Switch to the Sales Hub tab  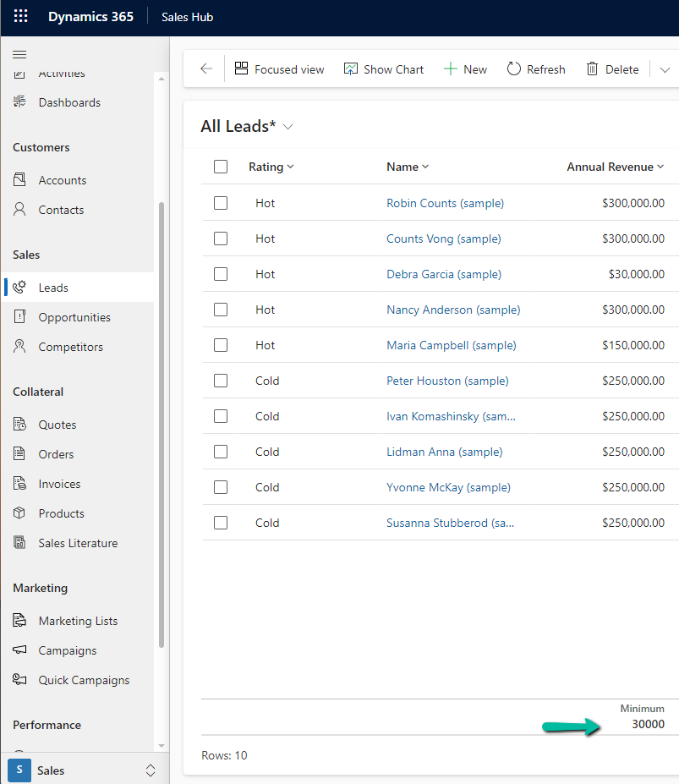coord(187,16)
